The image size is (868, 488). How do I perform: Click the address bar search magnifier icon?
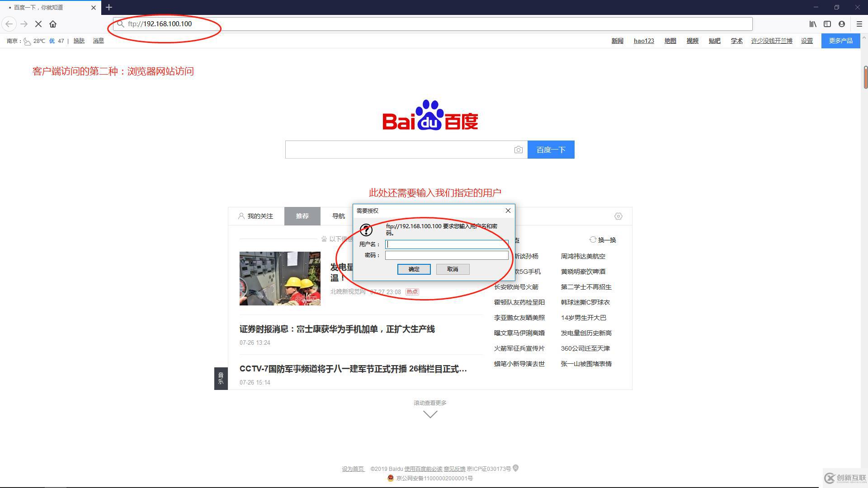(x=120, y=24)
